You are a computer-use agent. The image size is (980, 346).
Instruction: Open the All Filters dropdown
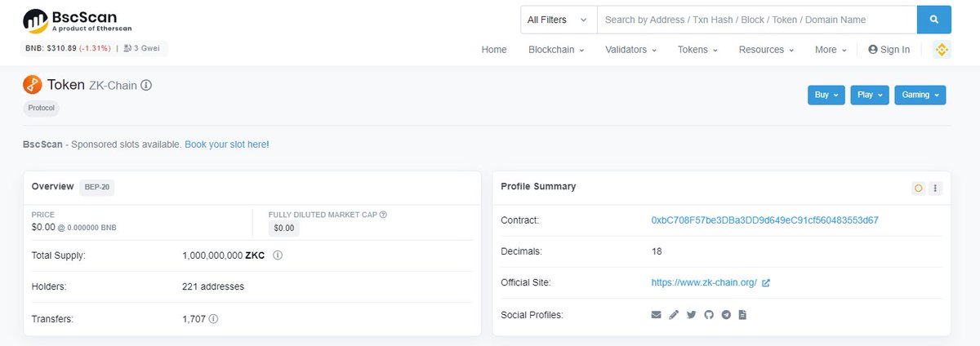coord(559,20)
